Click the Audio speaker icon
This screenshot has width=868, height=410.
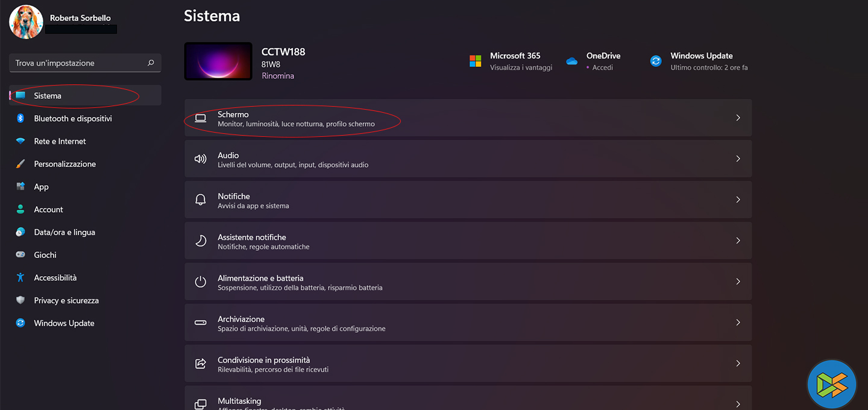click(201, 159)
